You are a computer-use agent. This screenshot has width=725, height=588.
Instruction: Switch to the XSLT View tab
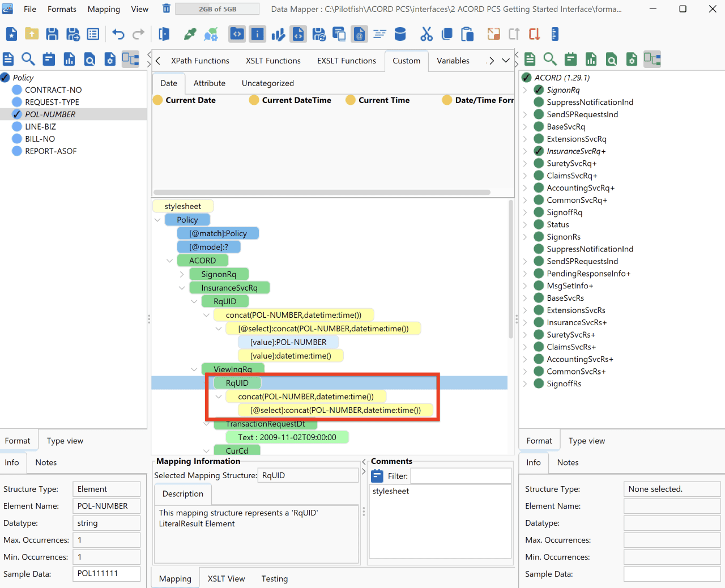click(227, 578)
